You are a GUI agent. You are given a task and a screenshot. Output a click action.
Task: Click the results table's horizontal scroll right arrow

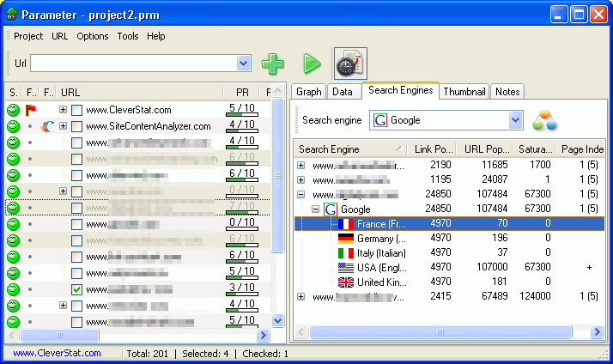coord(597,332)
